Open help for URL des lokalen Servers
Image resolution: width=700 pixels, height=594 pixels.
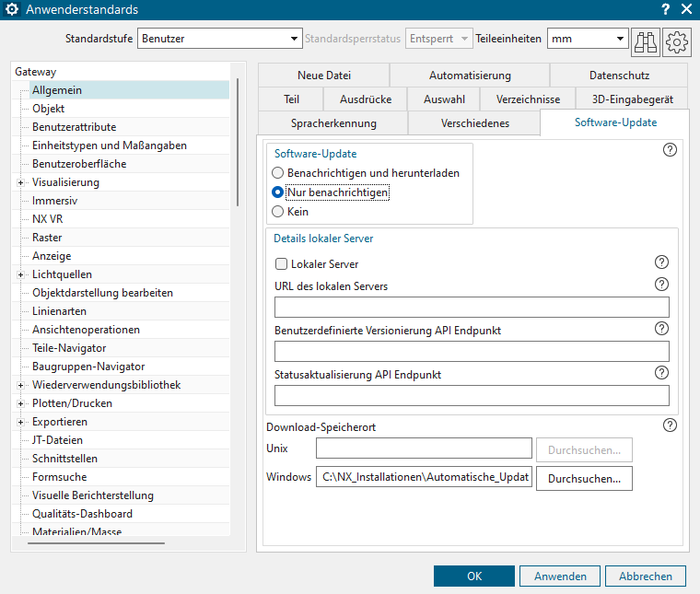click(x=660, y=285)
